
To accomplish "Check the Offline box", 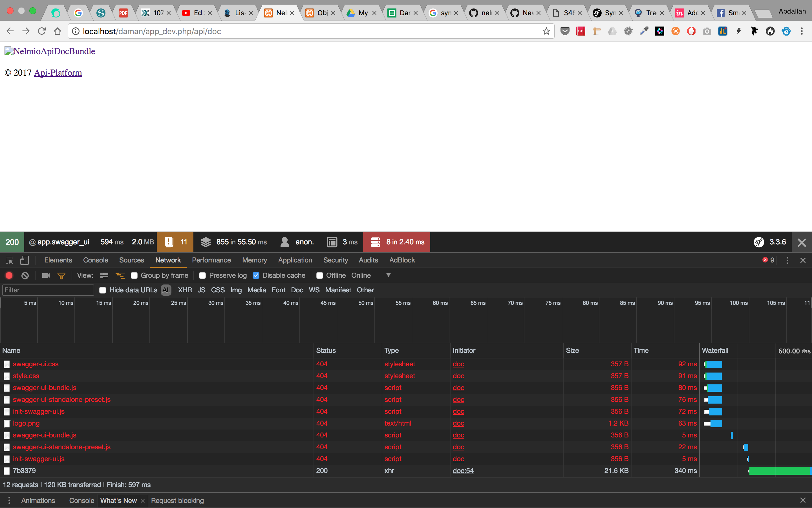I will (x=320, y=275).
